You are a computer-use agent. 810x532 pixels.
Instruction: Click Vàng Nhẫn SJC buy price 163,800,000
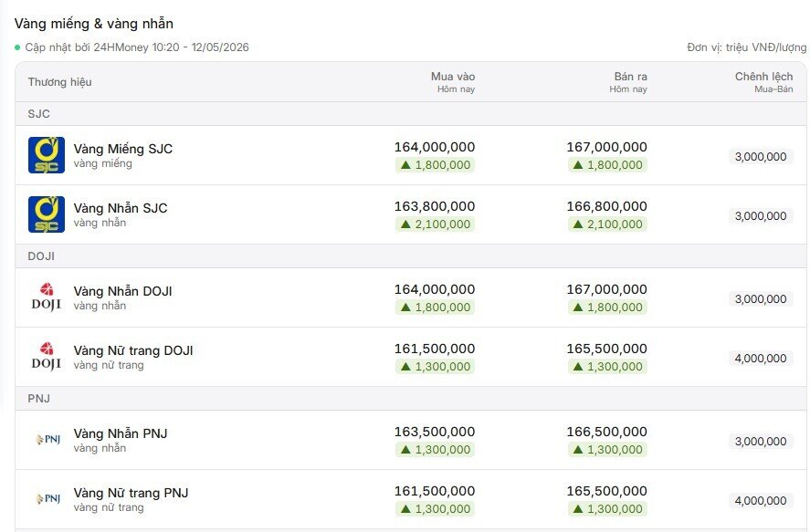tap(435, 206)
